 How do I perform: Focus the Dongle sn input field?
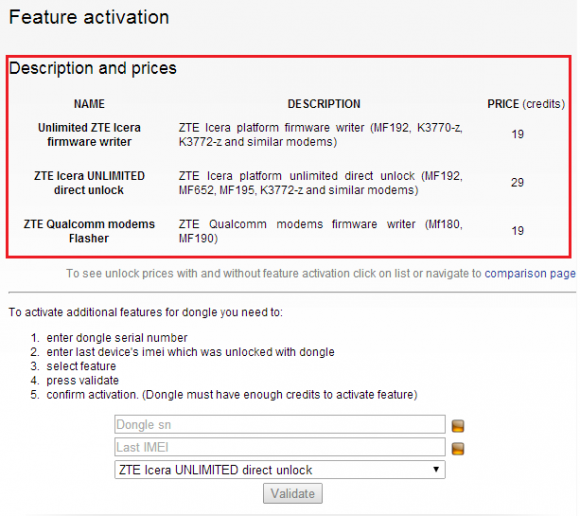tap(280, 424)
